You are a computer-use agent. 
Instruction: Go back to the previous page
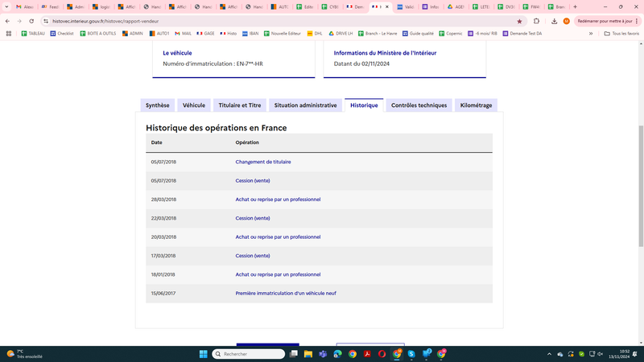[7, 21]
